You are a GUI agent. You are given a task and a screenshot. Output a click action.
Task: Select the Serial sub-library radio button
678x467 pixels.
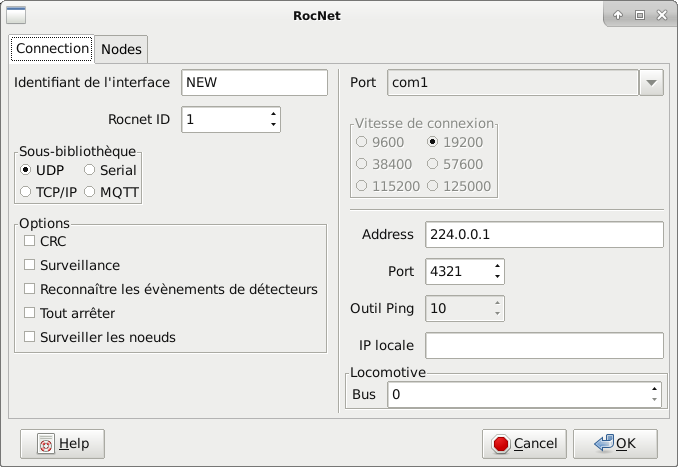(x=90, y=171)
